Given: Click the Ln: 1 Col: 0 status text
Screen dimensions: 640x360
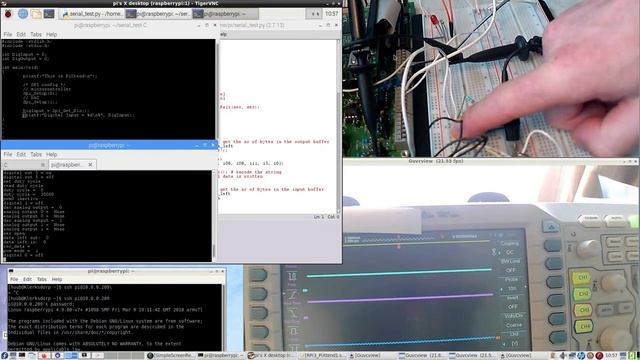Looking at the screenshot, I should pyautogui.click(x=327, y=217).
